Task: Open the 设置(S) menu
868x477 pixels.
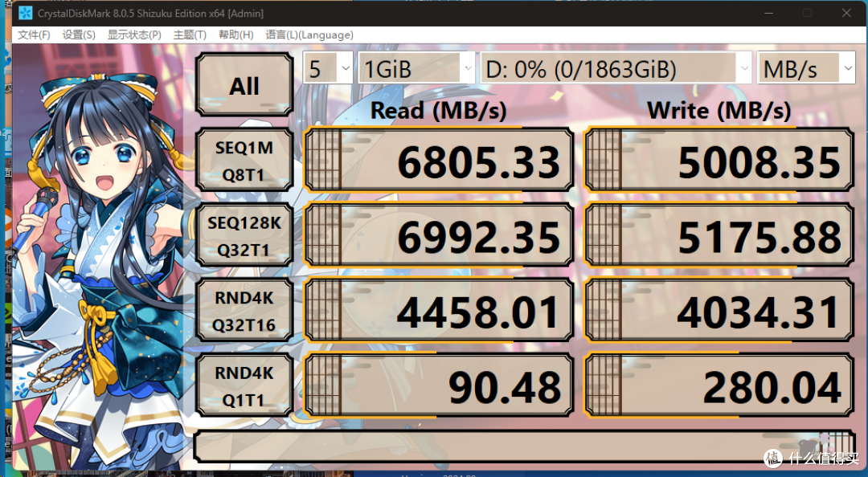Action: tap(79, 35)
